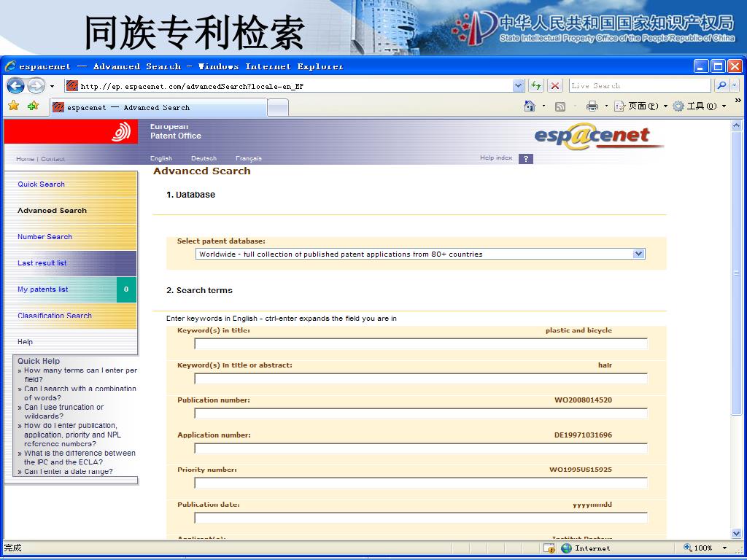Image resolution: width=747 pixels, height=560 pixels.
Task: Run search with the magnifier icon
Action: [721, 86]
